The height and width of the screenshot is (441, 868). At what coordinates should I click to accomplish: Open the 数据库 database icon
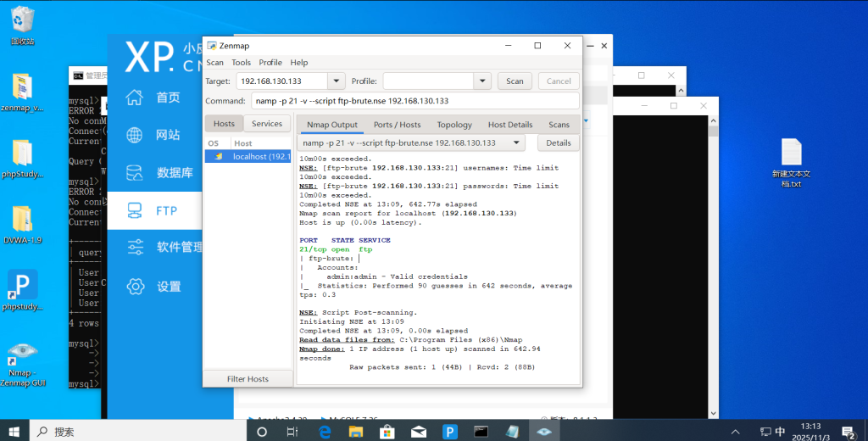click(x=136, y=173)
